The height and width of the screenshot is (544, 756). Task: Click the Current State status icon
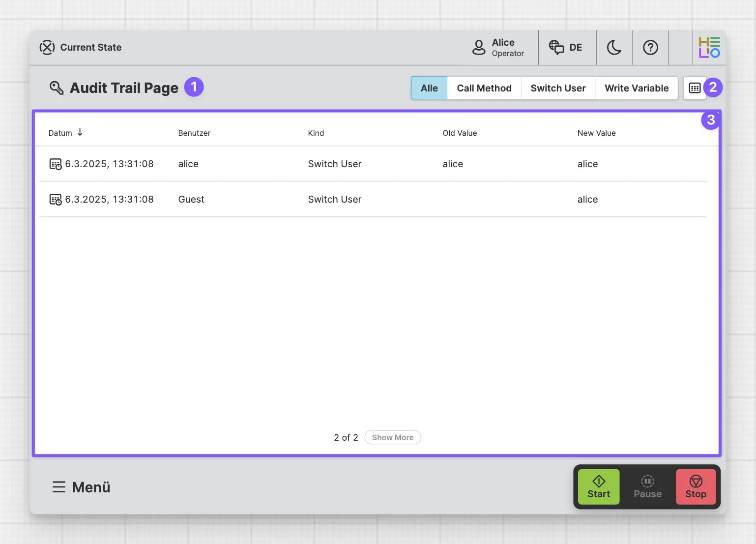click(x=47, y=48)
